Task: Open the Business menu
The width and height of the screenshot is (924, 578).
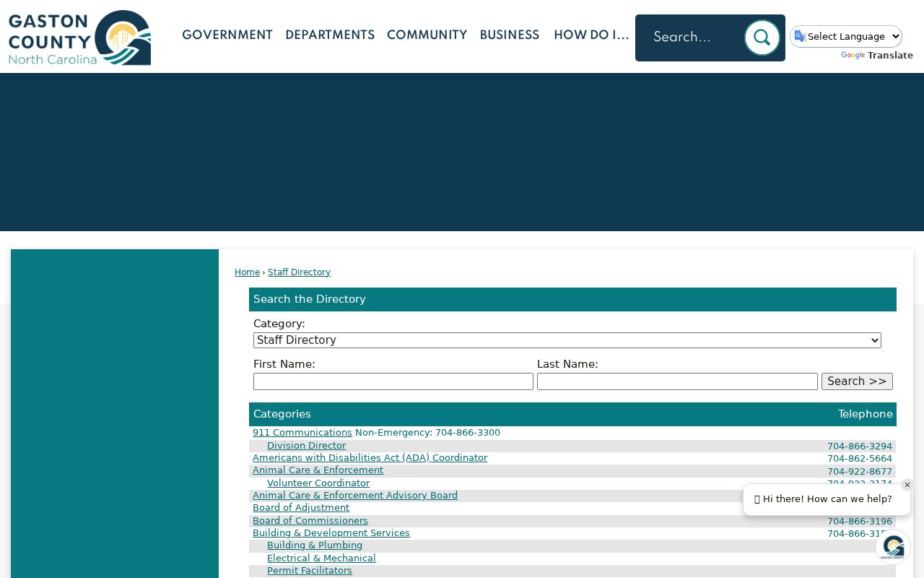Action: (x=510, y=35)
